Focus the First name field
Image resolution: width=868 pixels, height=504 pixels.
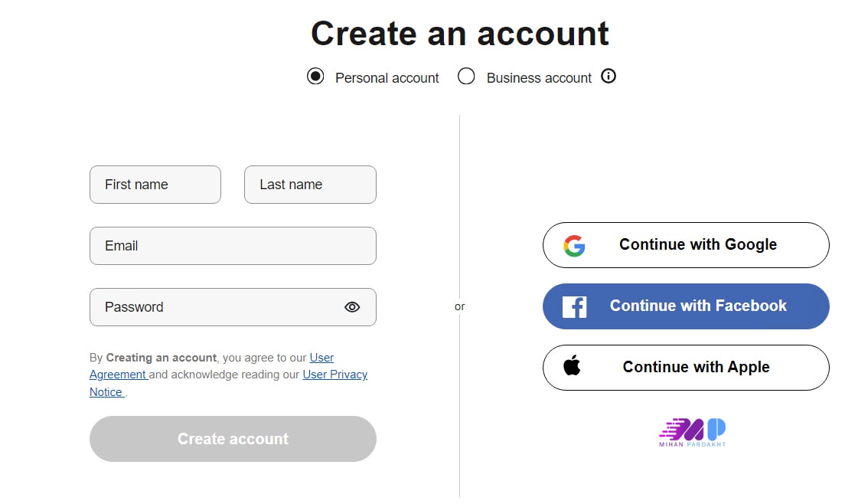tap(155, 185)
